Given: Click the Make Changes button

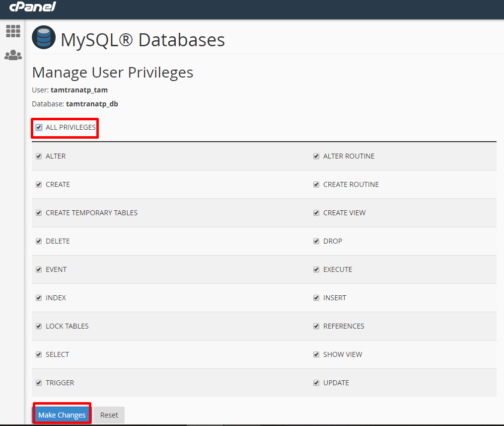Looking at the screenshot, I should click(62, 415).
